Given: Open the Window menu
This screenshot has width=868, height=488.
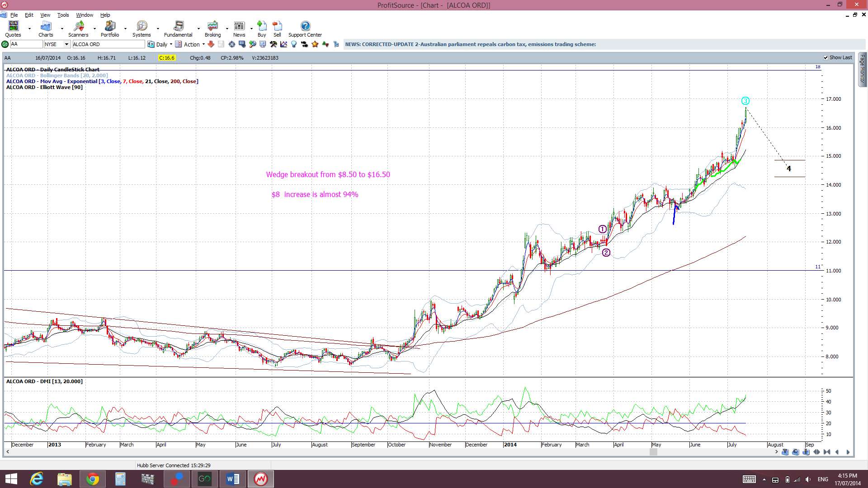Looking at the screenshot, I should (85, 15).
